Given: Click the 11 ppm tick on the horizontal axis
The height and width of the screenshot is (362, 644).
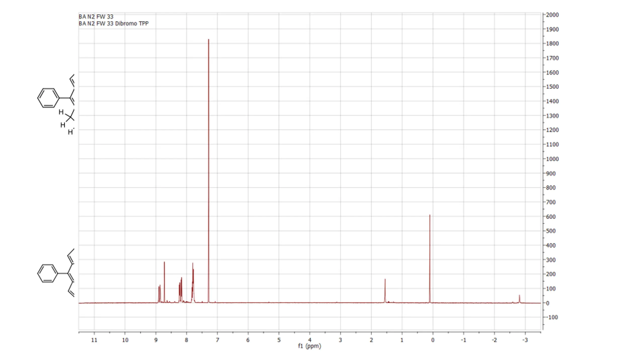Looking at the screenshot, I should pyautogui.click(x=94, y=340).
